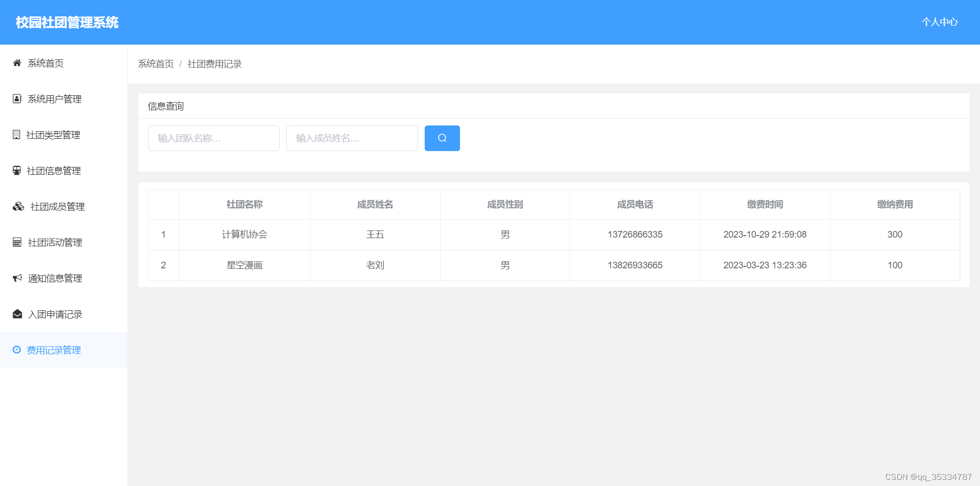Screen dimensions: 980x486
Task: Click the 星空漫画 cell
Action: coord(244,265)
